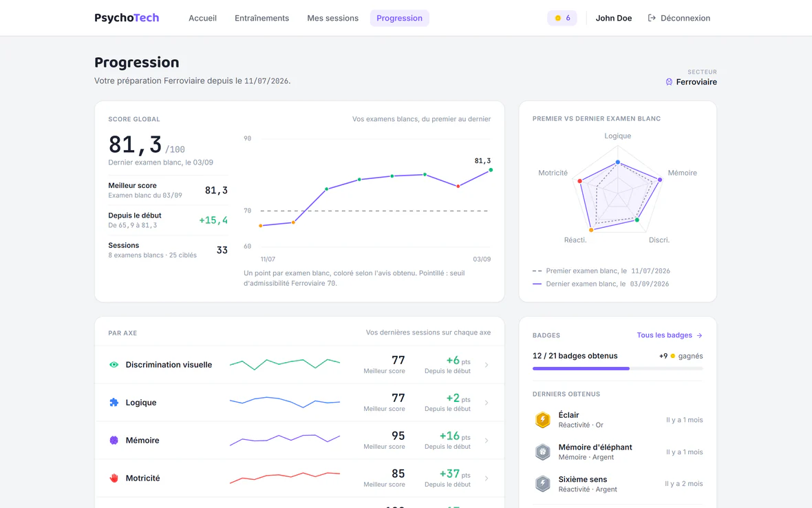This screenshot has width=812, height=508.
Task: Click the red Motricité vertex on the radar
Action: tap(579, 181)
